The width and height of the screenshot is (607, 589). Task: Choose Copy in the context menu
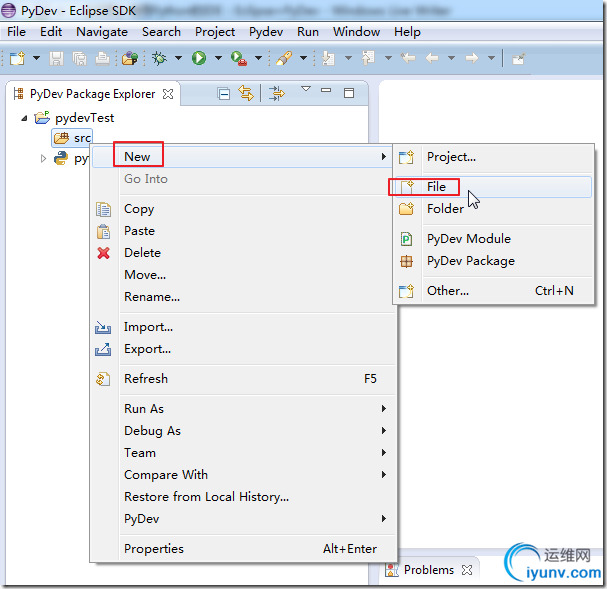pyautogui.click(x=242, y=209)
